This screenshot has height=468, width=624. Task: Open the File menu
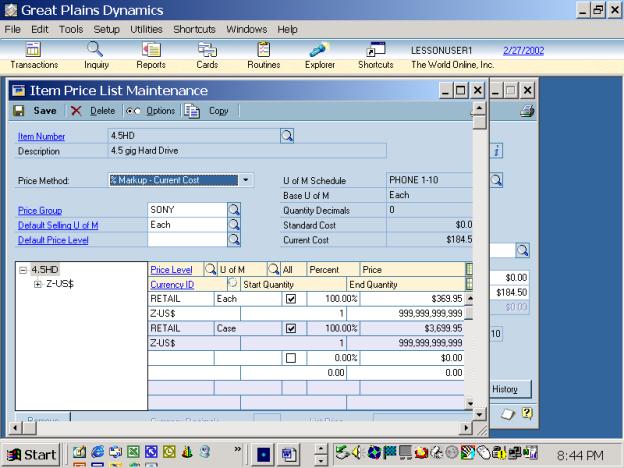(x=13, y=29)
